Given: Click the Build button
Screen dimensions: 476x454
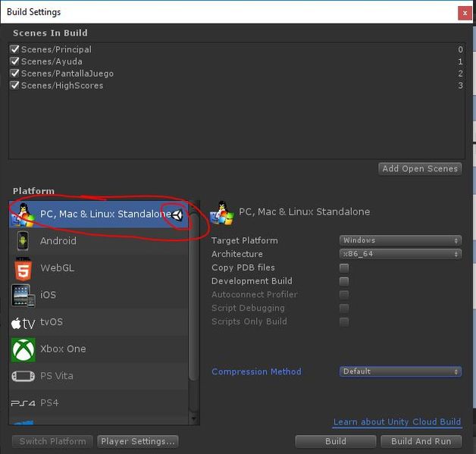Looking at the screenshot, I should click(336, 441).
